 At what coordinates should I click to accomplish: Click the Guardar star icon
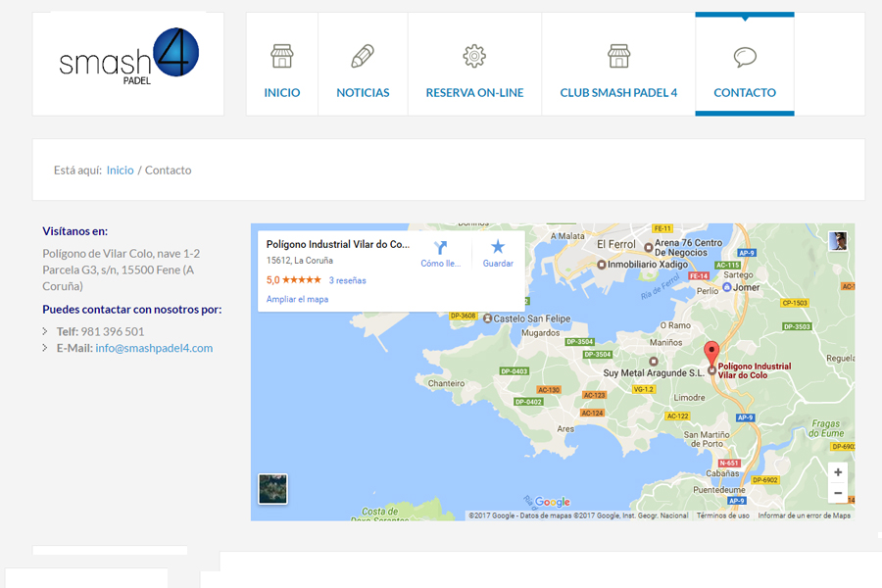point(498,247)
